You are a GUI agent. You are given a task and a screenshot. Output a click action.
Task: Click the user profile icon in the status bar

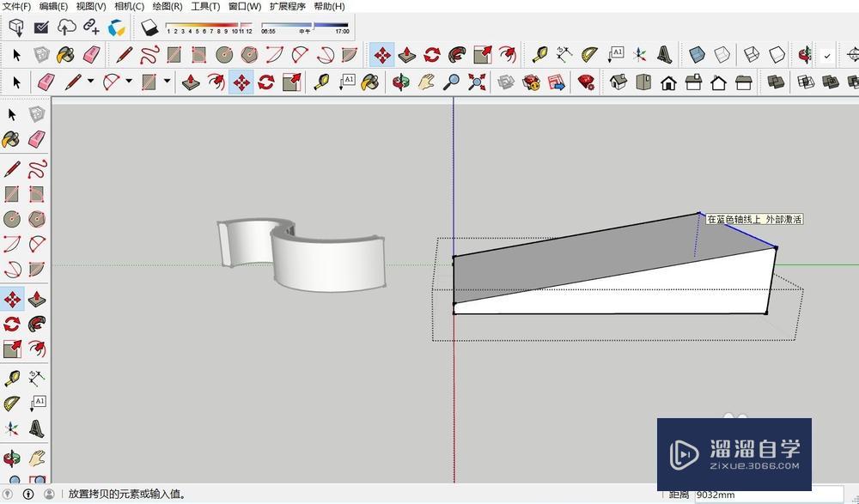coord(49,495)
